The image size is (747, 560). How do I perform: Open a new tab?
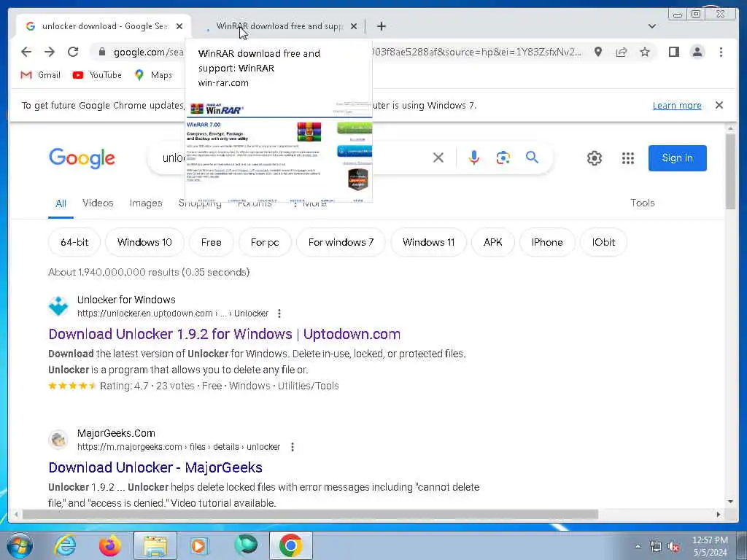381,26
